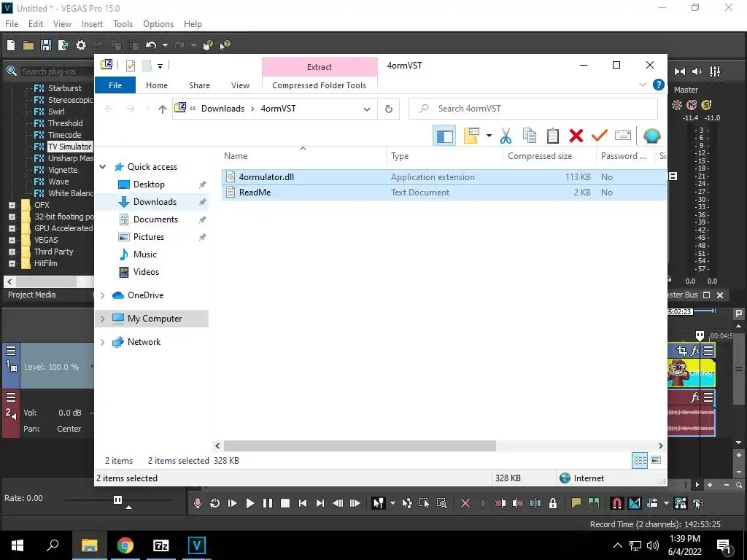The height and width of the screenshot is (560, 747).
Task: Click the Save icon in VEGAS toolbar
Action: click(46, 45)
